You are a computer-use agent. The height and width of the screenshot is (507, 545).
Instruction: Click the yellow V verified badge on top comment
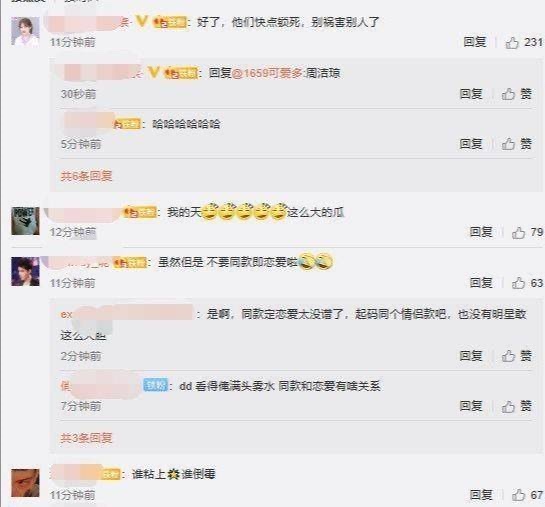pos(141,22)
